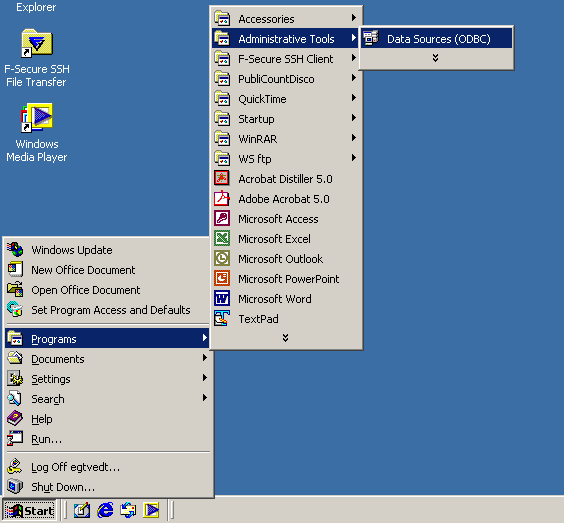The height and width of the screenshot is (523, 564).
Task: Expand the Startup submenu arrow
Action: click(354, 118)
